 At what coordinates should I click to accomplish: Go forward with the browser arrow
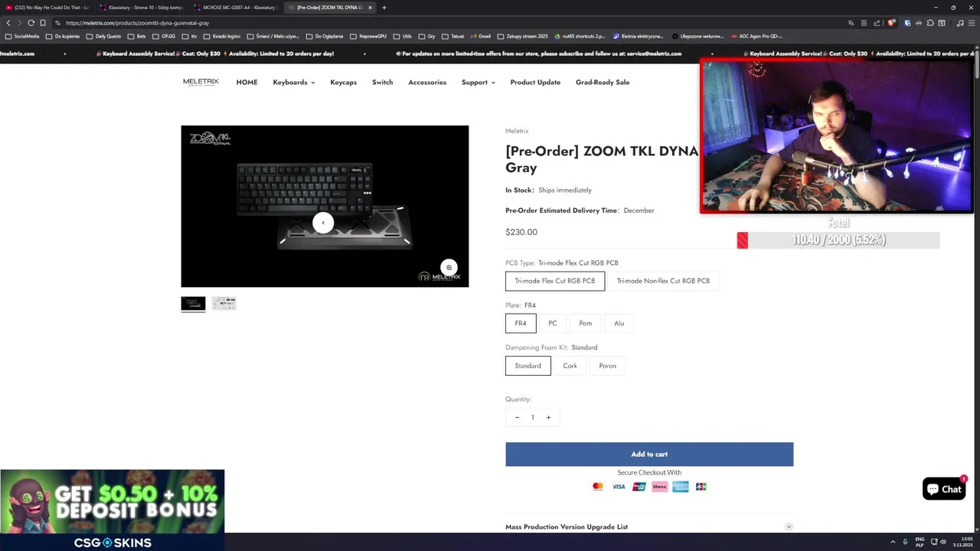[x=19, y=23]
